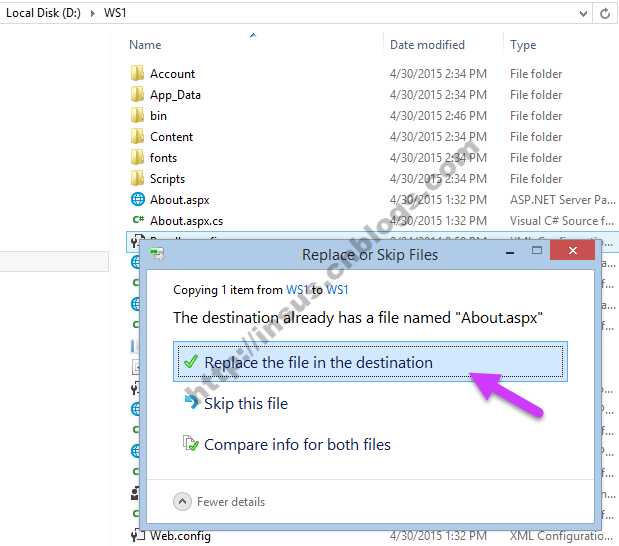The width and height of the screenshot is (619, 546).
Task: Select the Content folder icon
Action: [x=137, y=136]
